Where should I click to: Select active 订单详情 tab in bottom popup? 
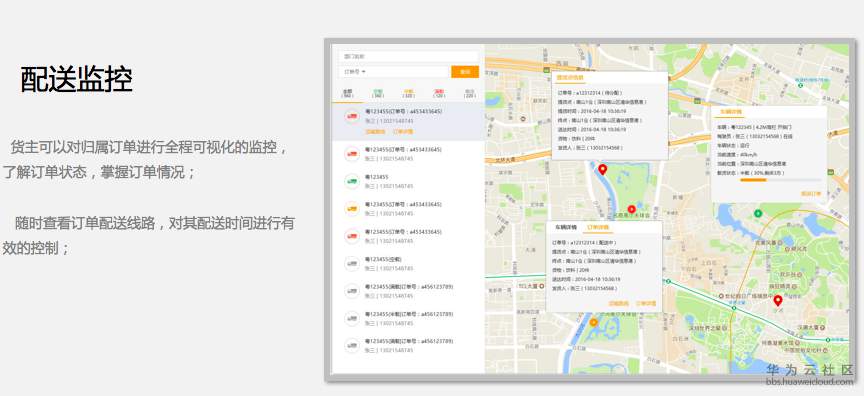(x=597, y=227)
